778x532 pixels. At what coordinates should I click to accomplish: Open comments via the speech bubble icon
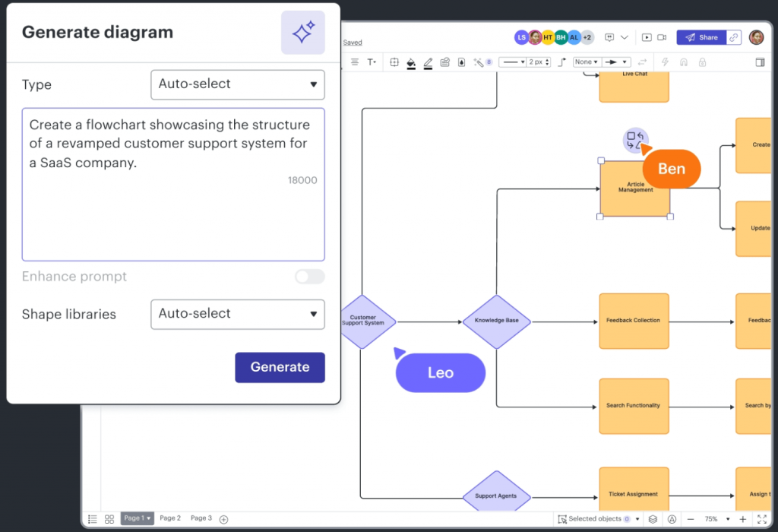click(609, 36)
